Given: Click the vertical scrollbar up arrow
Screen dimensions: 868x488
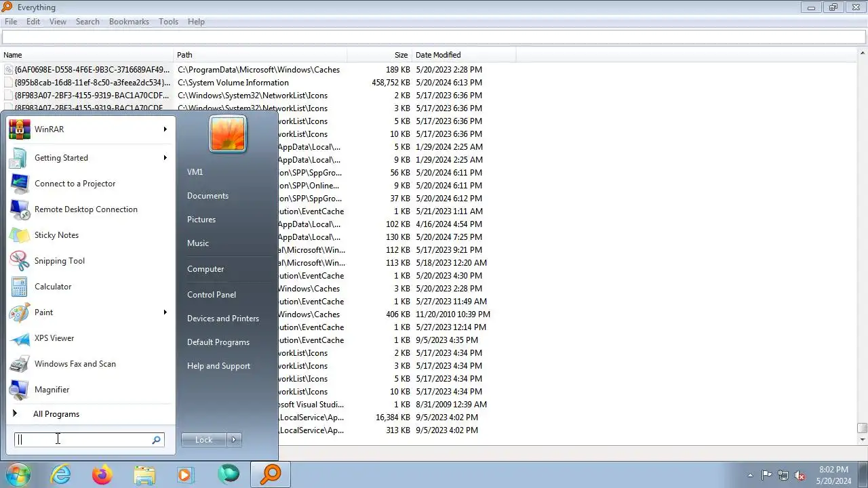Looking at the screenshot, I should pyautogui.click(x=862, y=54).
